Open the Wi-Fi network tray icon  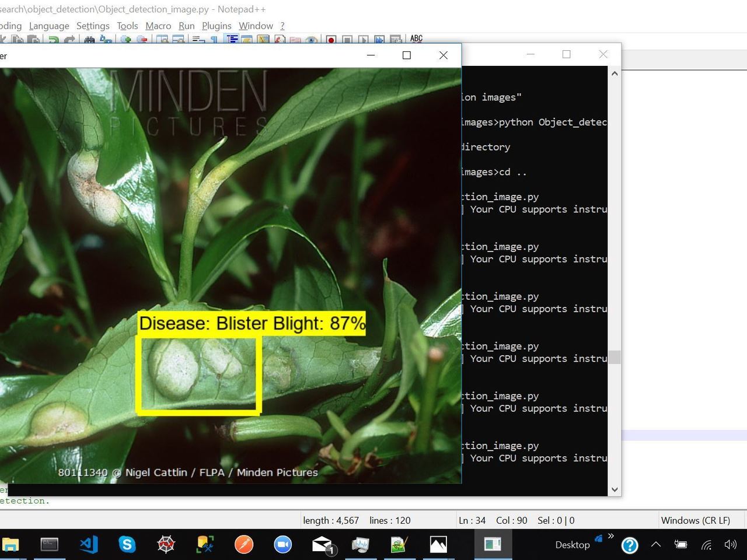(x=706, y=545)
